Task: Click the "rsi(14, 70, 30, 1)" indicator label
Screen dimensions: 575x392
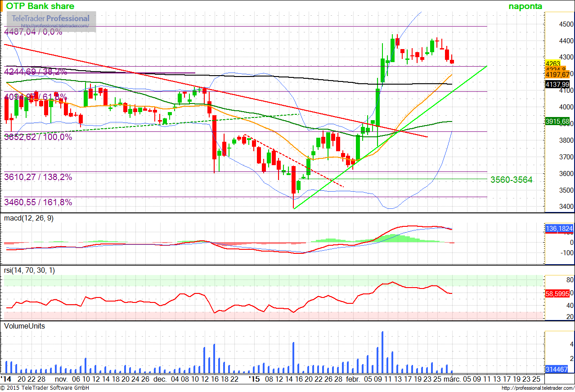Action: [29, 270]
